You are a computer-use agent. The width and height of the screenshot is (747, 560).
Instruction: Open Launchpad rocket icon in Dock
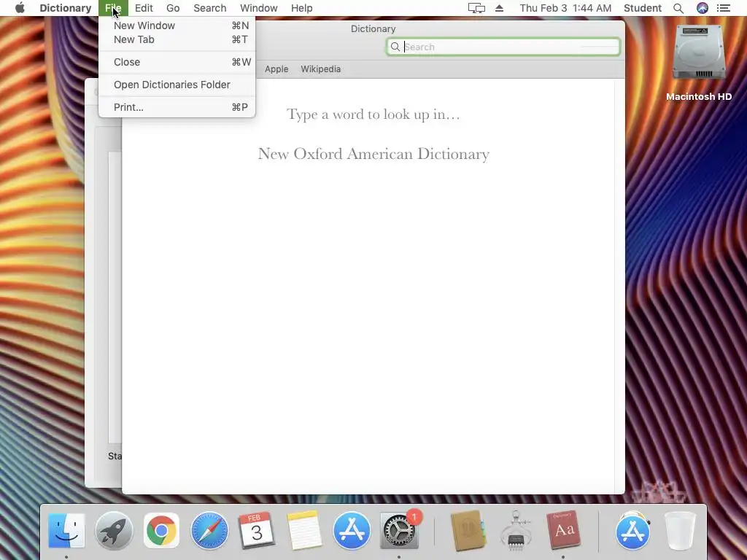coord(114,530)
